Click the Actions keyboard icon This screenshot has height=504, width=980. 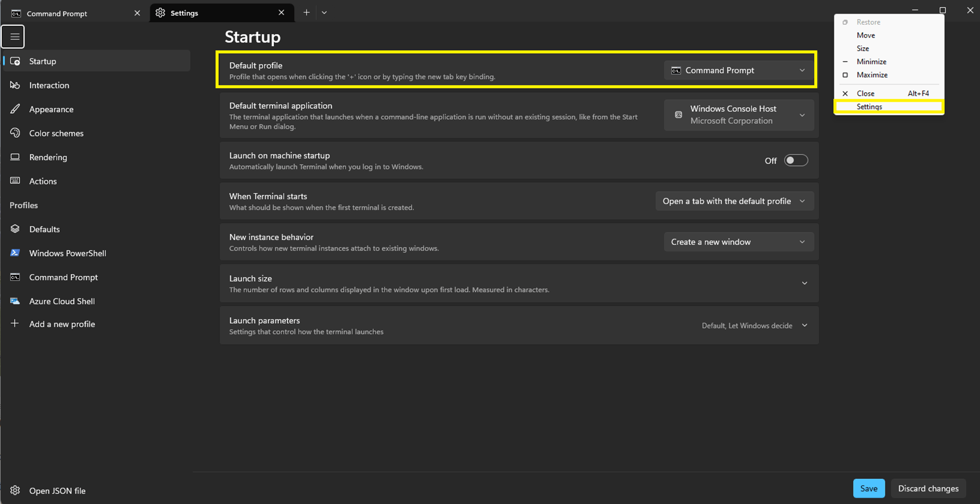(15, 181)
